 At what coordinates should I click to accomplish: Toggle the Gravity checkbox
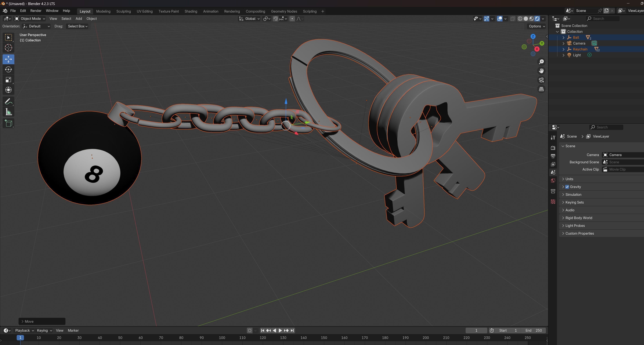567,187
